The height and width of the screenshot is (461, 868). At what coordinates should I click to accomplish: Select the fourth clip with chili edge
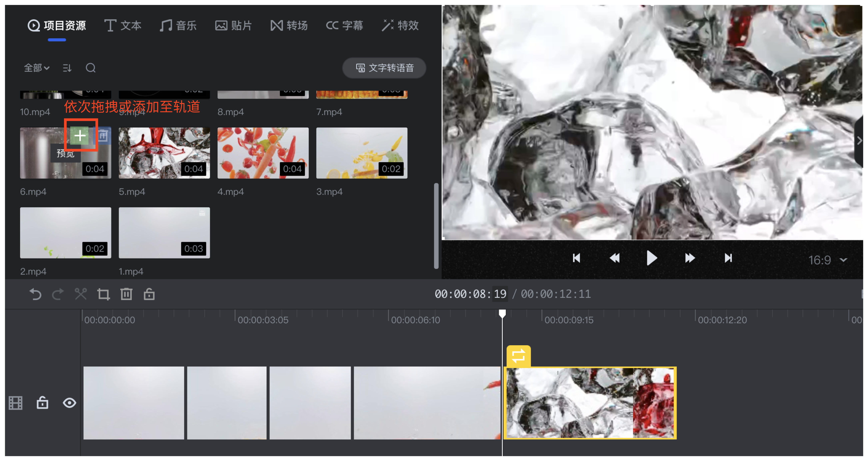(427, 403)
